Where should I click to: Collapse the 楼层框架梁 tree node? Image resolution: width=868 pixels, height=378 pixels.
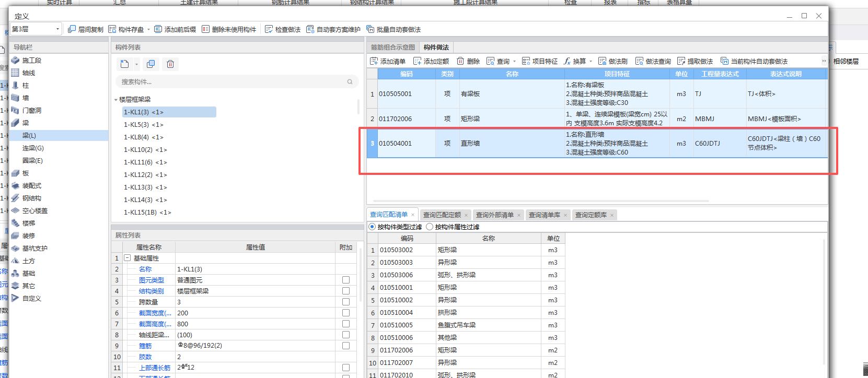(x=116, y=100)
